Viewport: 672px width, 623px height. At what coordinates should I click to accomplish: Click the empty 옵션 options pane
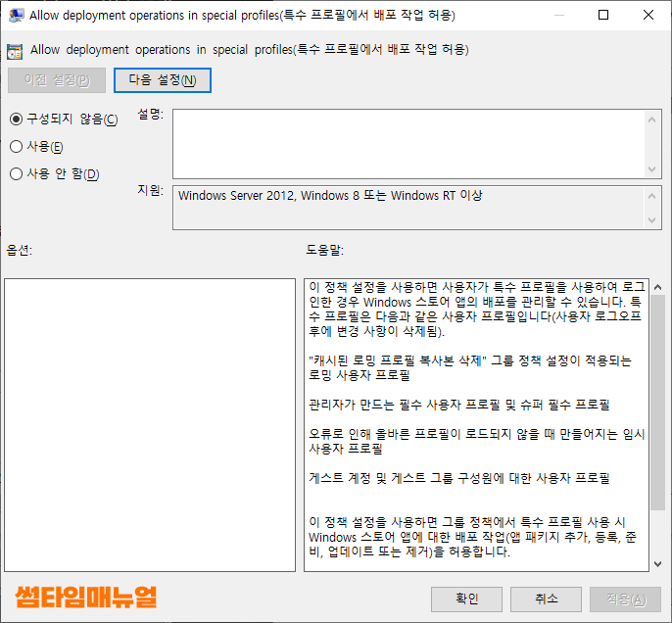pos(150,424)
